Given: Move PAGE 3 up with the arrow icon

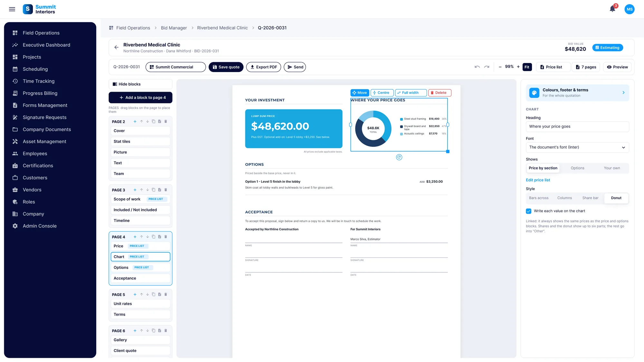Looking at the screenshot, I should tap(141, 190).
